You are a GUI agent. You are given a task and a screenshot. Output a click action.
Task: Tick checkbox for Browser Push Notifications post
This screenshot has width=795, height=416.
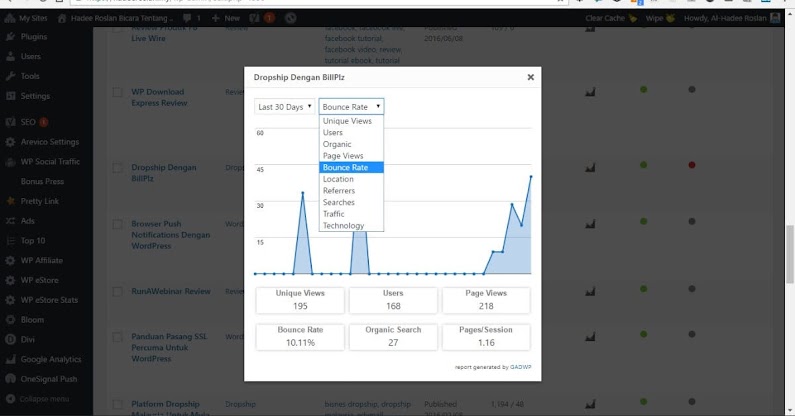click(118, 224)
